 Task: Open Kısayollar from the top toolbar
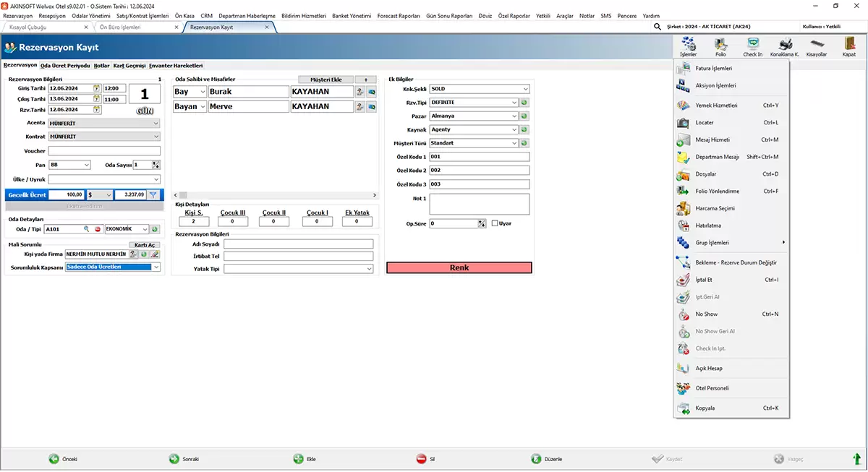click(816, 46)
